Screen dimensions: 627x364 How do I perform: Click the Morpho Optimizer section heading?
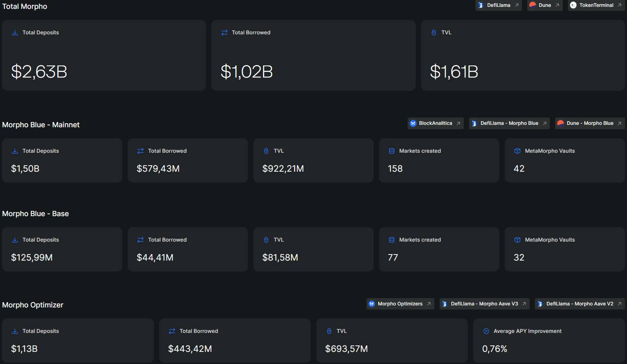[33, 305]
